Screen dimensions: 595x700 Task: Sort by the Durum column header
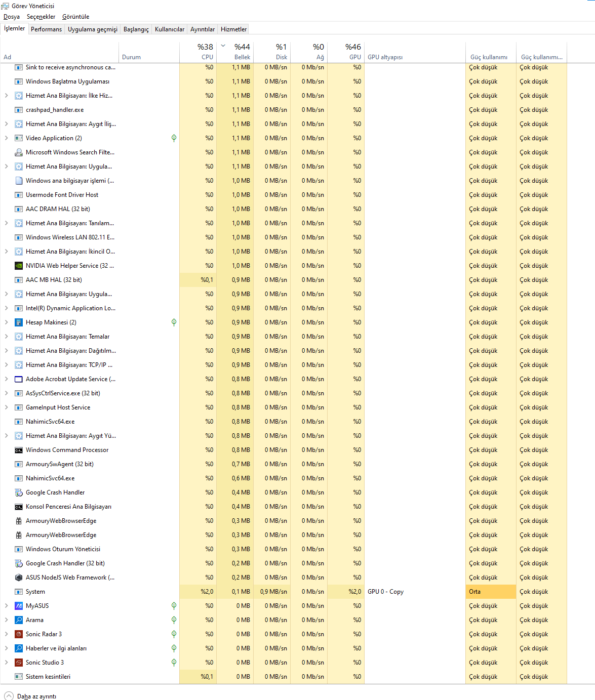149,52
